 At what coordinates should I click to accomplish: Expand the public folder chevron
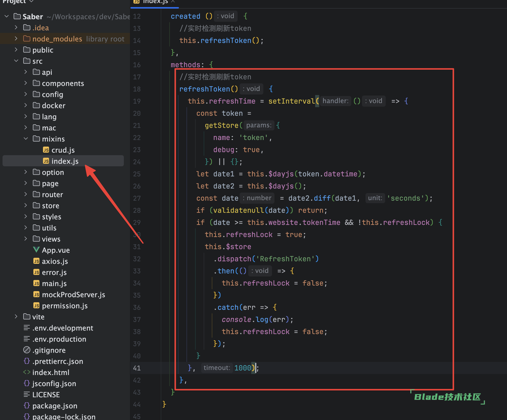(x=16, y=50)
